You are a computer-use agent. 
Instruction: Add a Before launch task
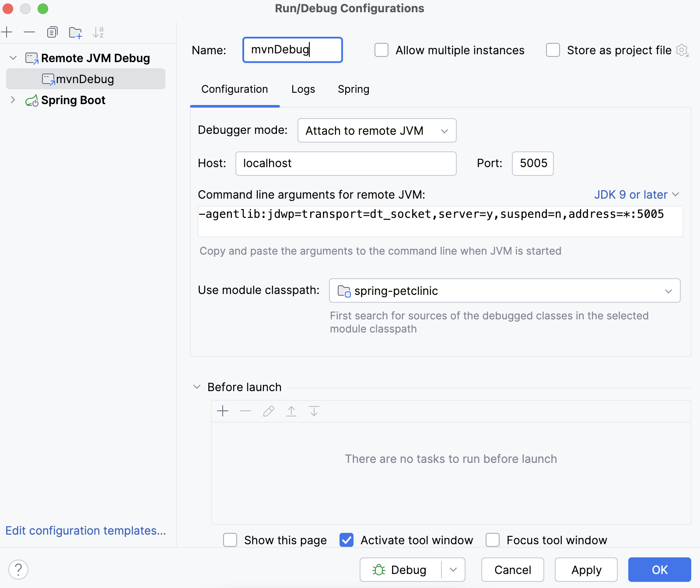[x=223, y=411]
